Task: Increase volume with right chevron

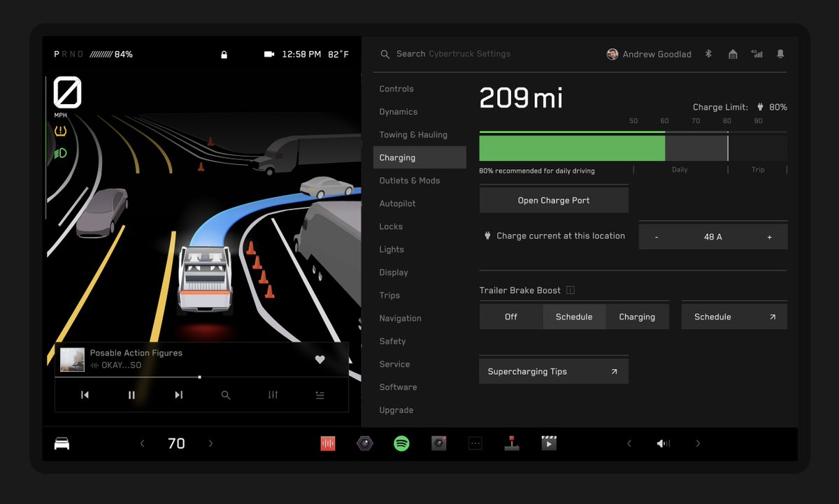Action: pos(698,443)
